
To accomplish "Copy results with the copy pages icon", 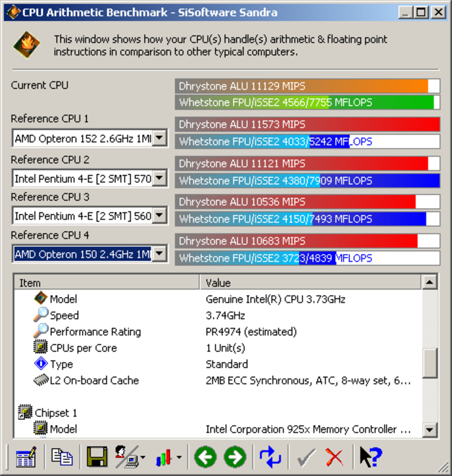I will (62, 456).
